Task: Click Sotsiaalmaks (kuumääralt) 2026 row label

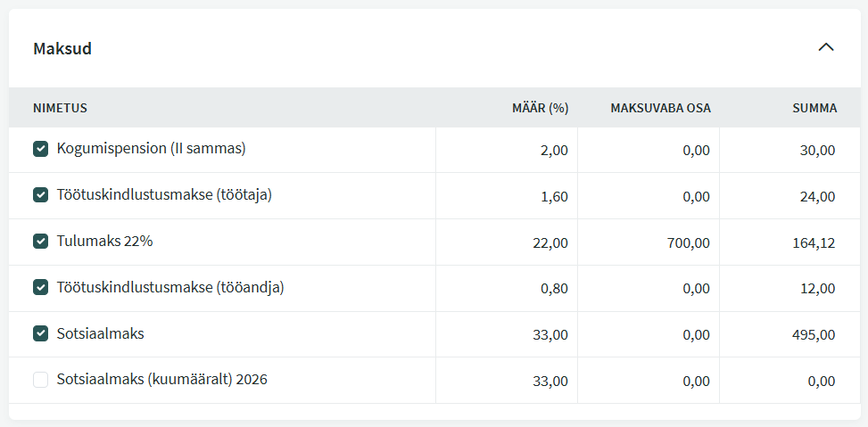Action: pos(161,380)
